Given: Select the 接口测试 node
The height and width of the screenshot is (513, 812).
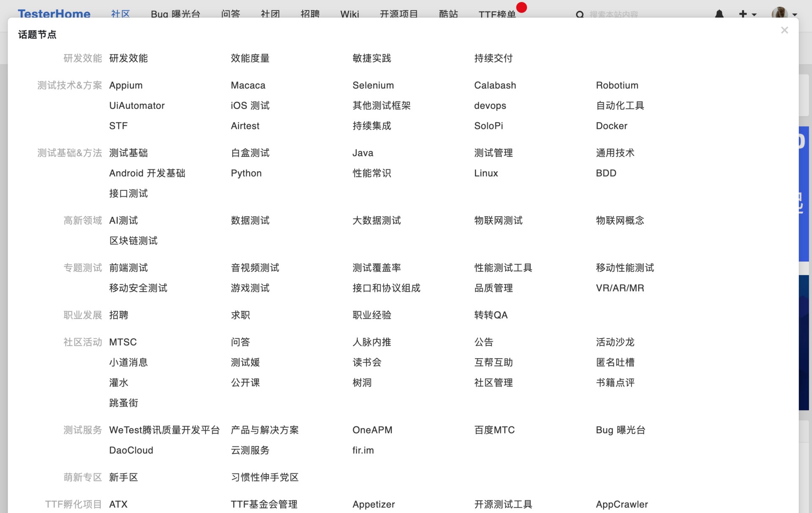Looking at the screenshot, I should (x=128, y=193).
